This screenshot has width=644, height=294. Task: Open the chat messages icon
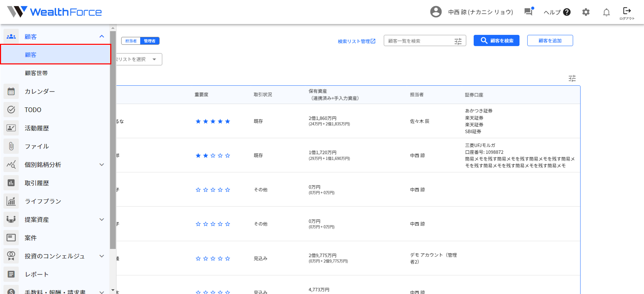[528, 12]
